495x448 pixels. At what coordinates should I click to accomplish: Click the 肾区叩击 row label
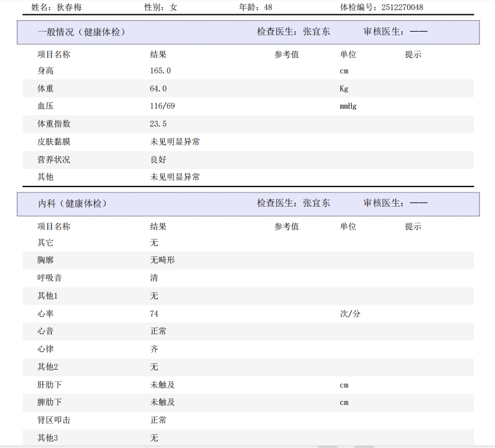(x=54, y=421)
